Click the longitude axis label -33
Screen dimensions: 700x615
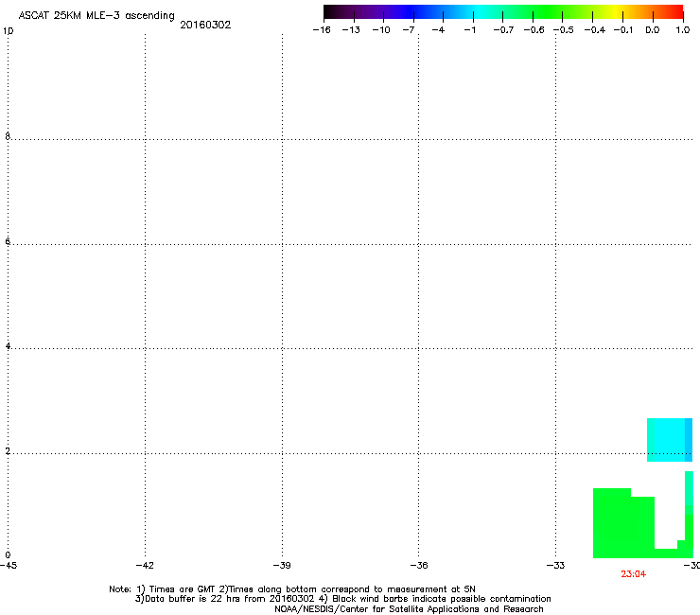pyautogui.click(x=555, y=566)
